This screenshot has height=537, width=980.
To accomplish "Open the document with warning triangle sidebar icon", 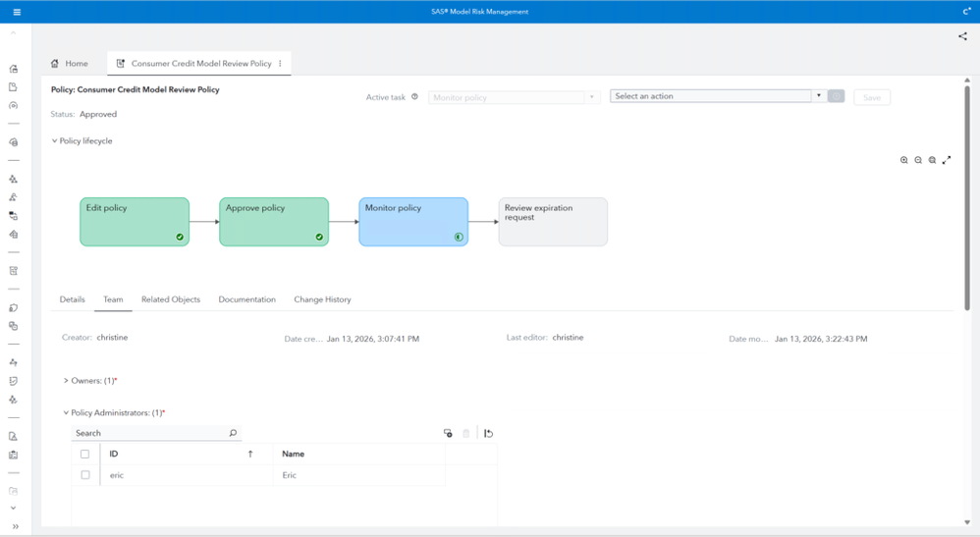I will click(x=13, y=436).
